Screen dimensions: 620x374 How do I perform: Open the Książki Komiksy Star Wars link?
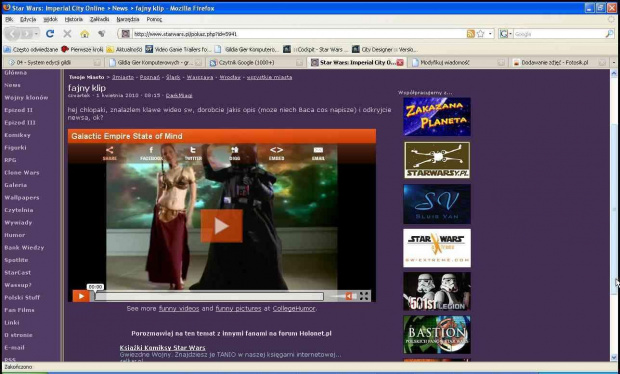pyautogui.click(x=163, y=348)
